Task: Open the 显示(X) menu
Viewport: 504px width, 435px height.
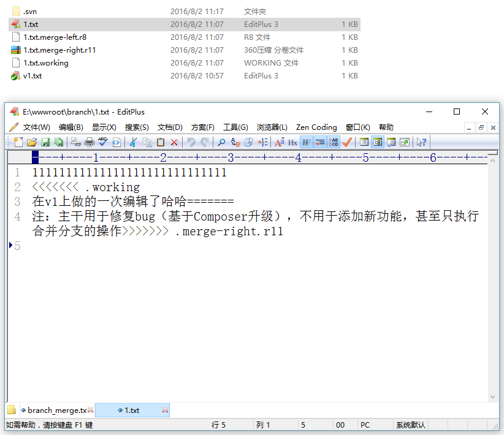Action: (x=104, y=127)
